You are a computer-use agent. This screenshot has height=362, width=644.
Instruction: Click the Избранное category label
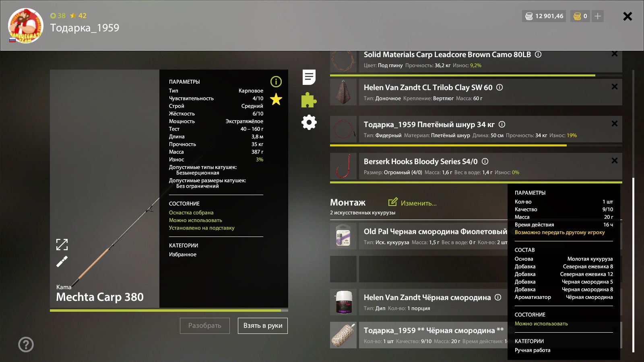183,254
